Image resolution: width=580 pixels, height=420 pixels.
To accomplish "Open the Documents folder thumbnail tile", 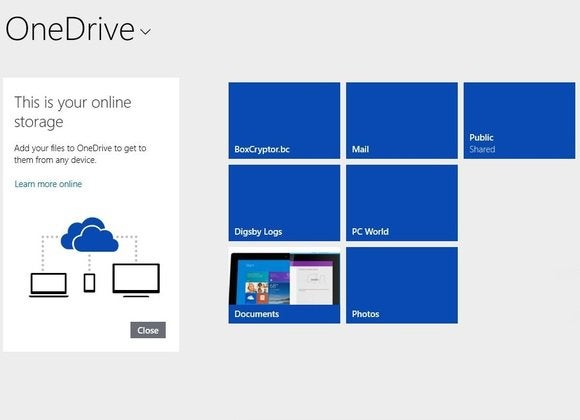I will pyautogui.click(x=284, y=286).
